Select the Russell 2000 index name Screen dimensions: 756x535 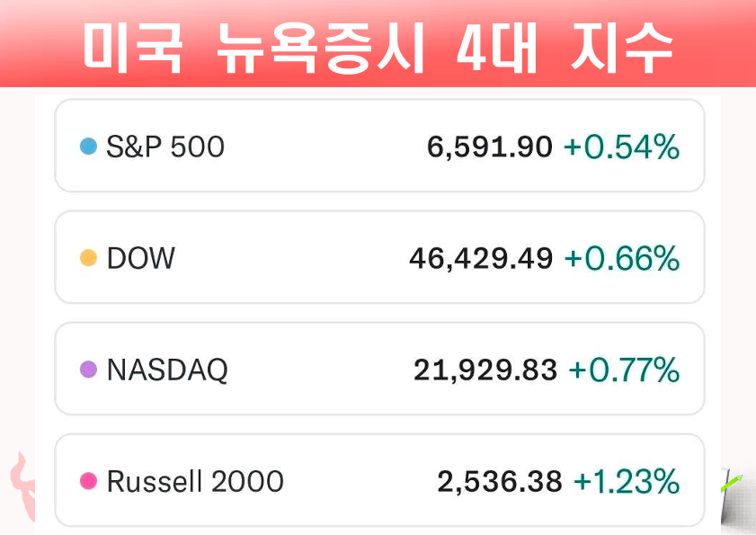(x=194, y=482)
